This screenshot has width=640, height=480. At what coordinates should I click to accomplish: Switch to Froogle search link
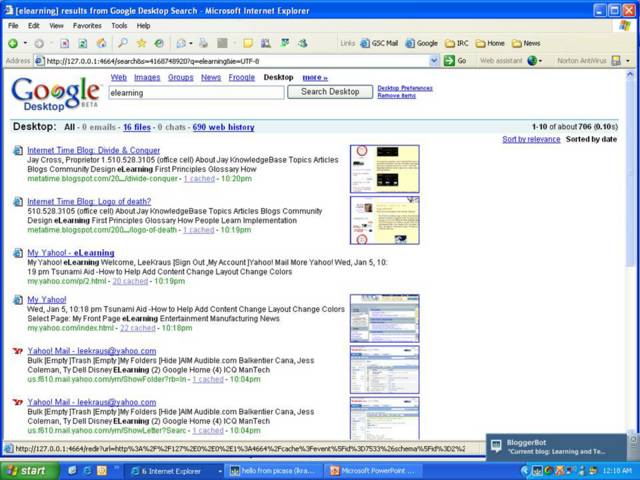(x=242, y=78)
